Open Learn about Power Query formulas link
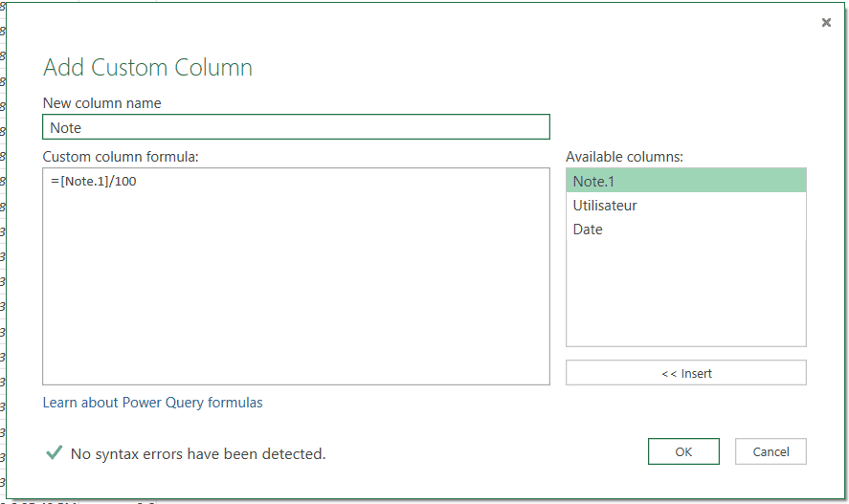 152,403
